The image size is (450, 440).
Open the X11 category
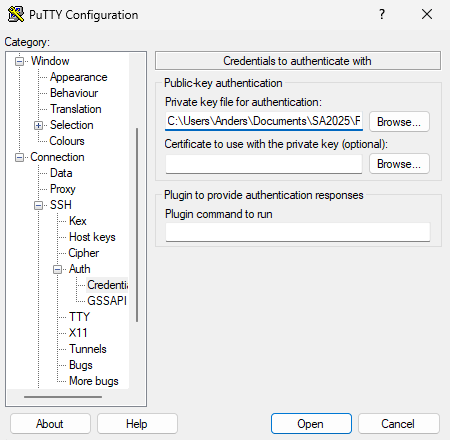click(x=78, y=333)
